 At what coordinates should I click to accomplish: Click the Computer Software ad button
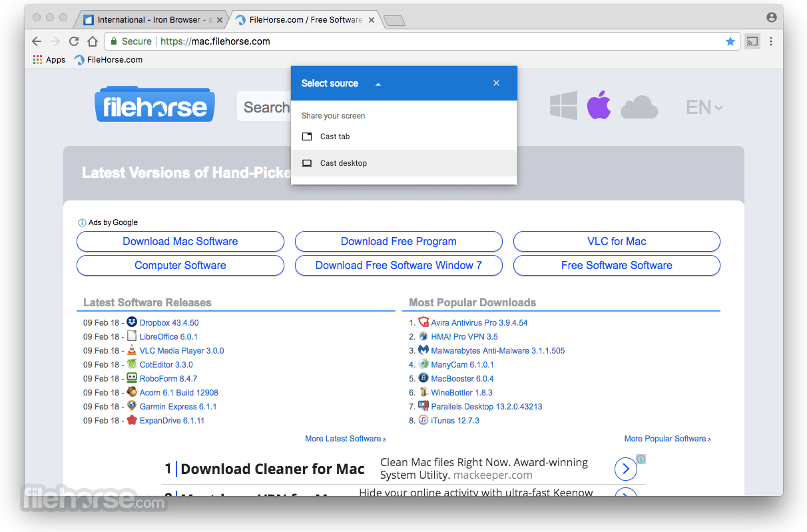180,265
